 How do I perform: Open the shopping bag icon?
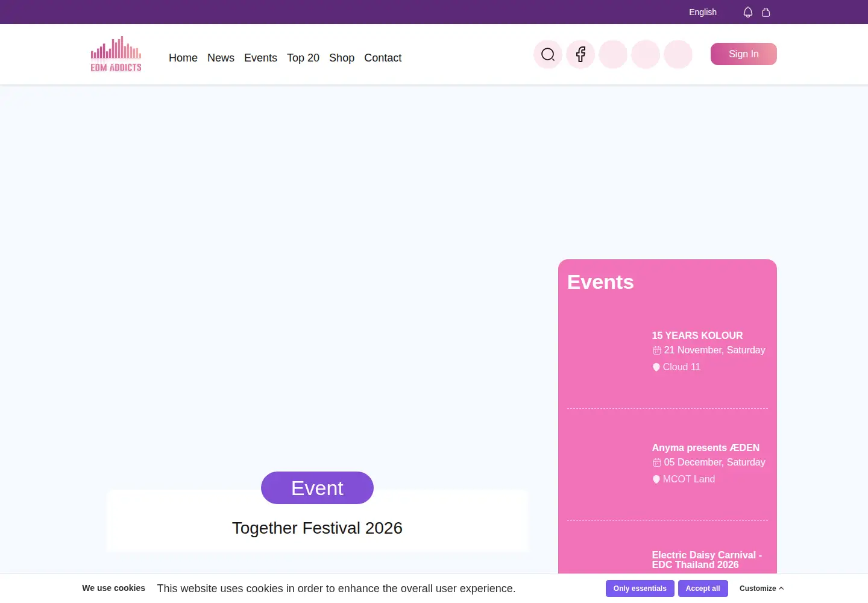[x=766, y=12]
